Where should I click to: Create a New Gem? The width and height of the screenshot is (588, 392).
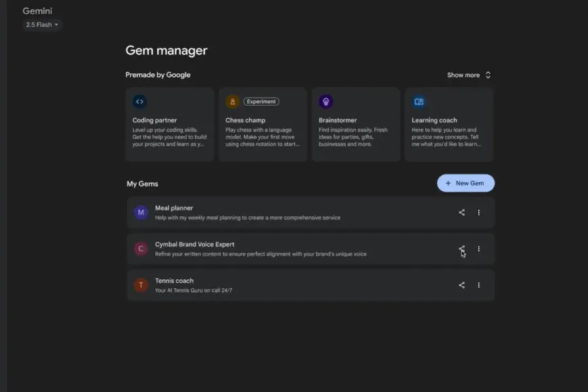(x=466, y=183)
